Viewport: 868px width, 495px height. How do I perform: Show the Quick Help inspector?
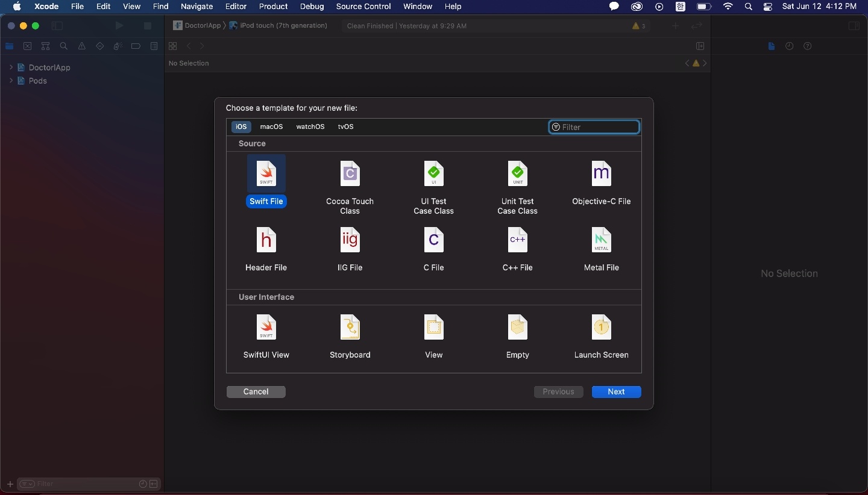coord(808,46)
